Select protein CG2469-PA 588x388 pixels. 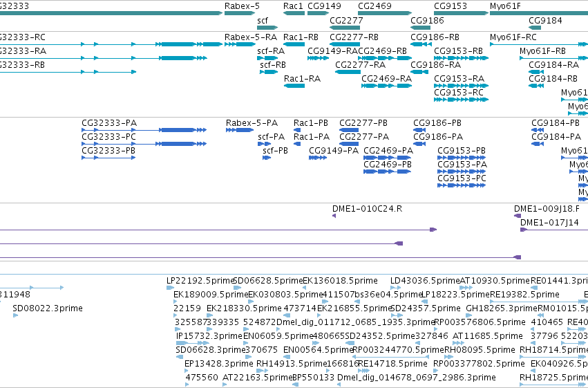[388, 158]
